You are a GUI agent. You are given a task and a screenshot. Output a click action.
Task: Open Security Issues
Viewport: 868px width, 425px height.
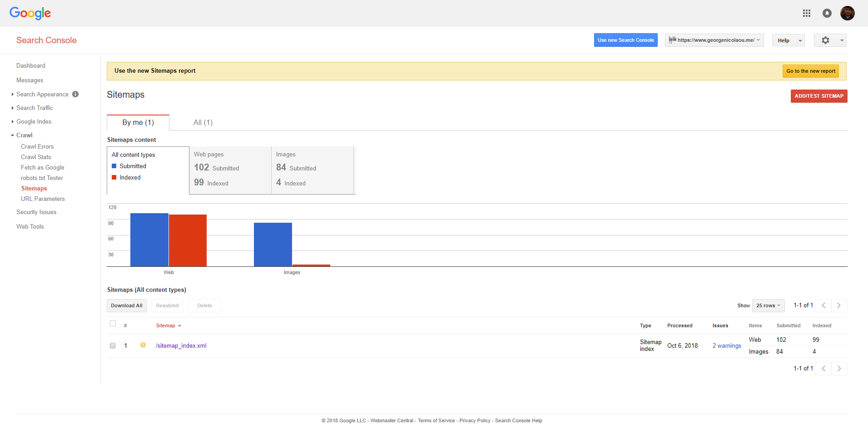click(36, 212)
